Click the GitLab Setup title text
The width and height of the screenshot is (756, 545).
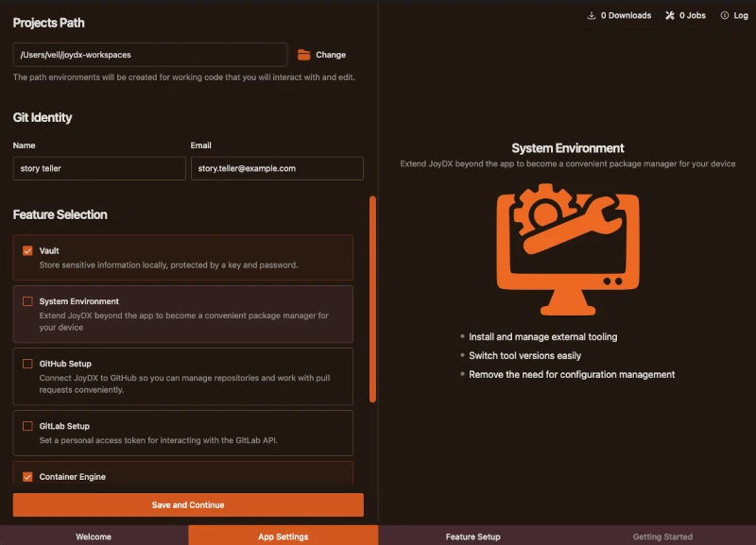[64, 426]
